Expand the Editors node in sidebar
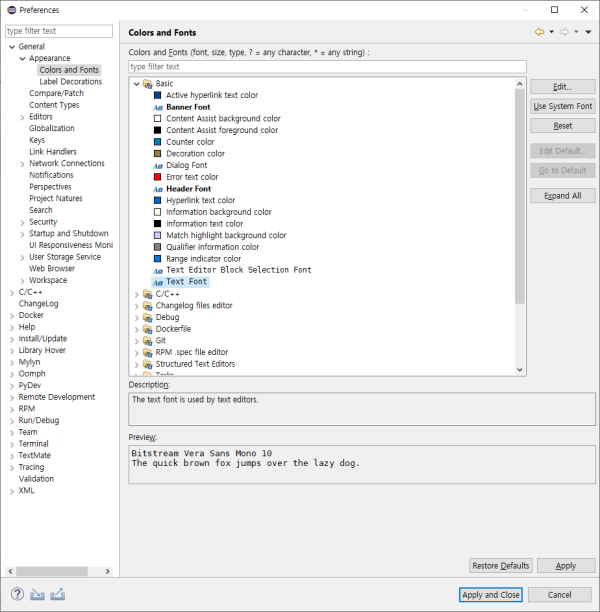Screen dimensions: 600x612 (x=21, y=117)
